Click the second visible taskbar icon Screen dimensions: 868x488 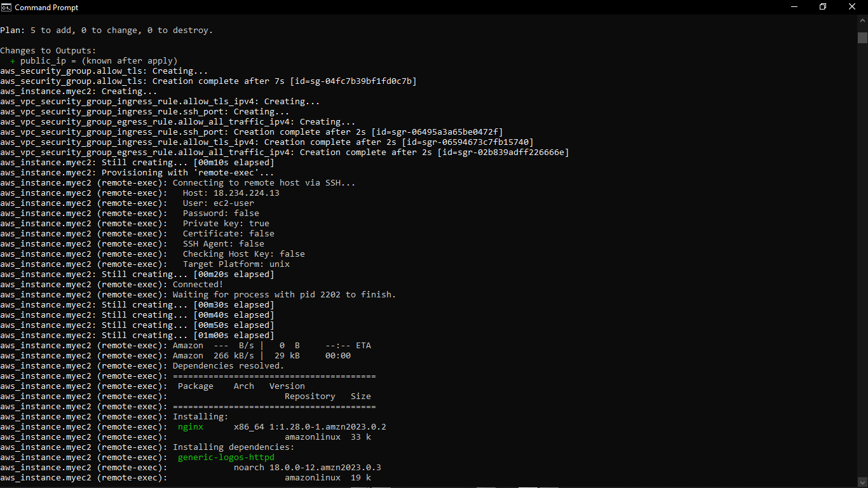pos(382,485)
